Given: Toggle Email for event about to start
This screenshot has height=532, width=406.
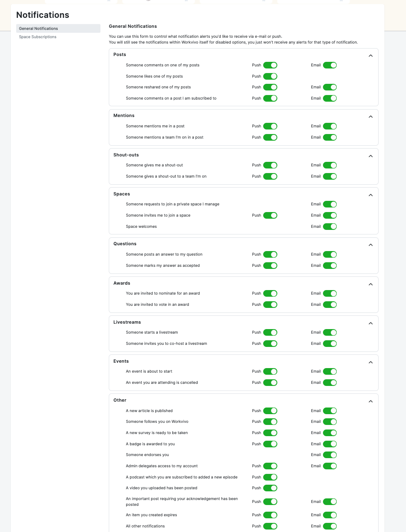Looking at the screenshot, I should [x=330, y=371].
